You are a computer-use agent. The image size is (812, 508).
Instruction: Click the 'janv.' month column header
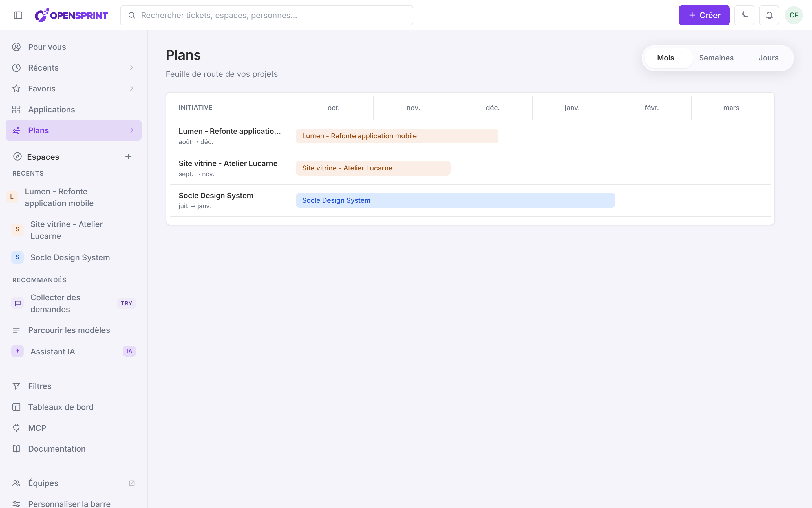[572, 108]
